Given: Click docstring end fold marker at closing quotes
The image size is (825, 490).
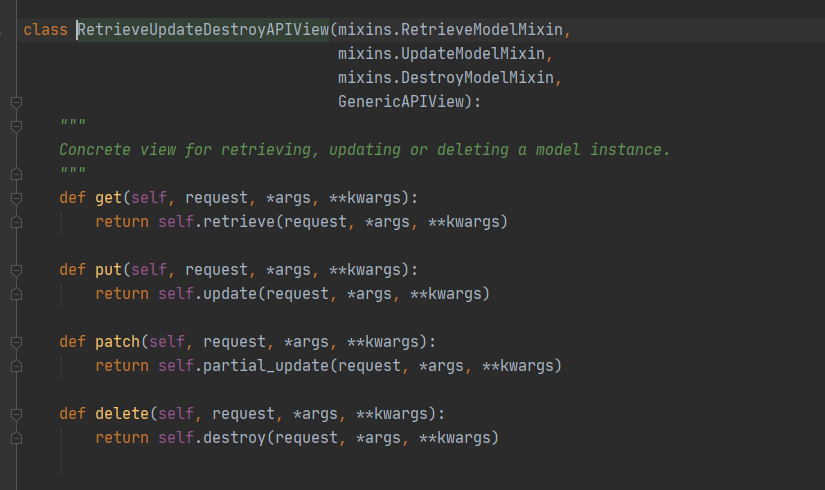Looking at the screenshot, I should [x=16, y=174].
